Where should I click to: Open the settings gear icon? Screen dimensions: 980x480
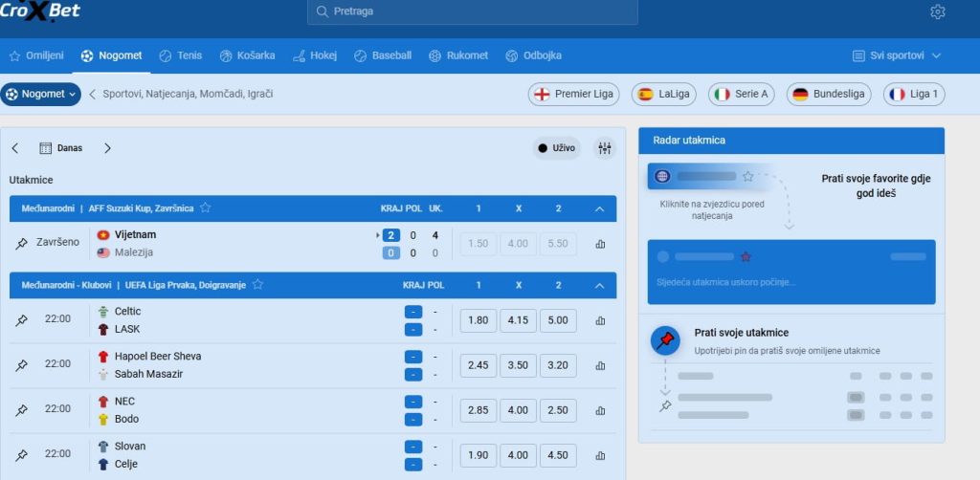tap(938, 11)
